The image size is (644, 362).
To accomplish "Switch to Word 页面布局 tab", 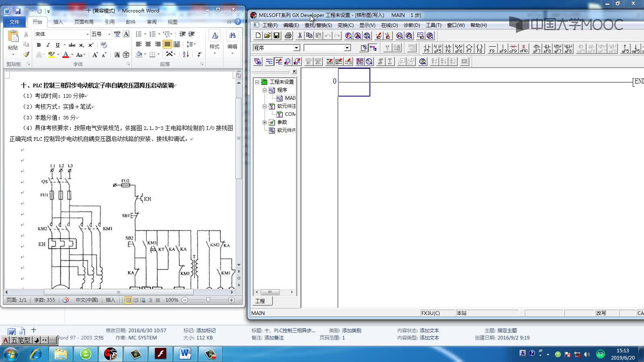I will pyautogui.click(x=84, y=22).
